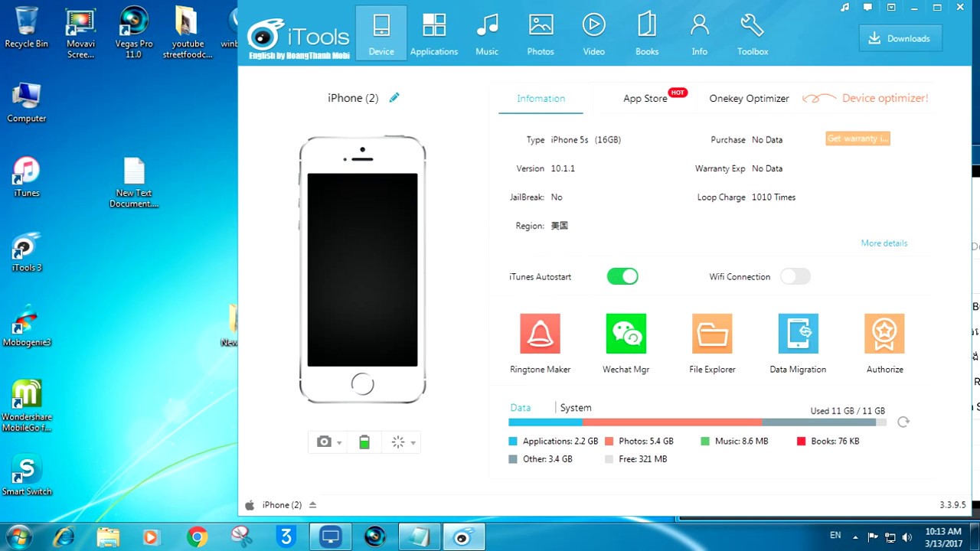
Task: Click the version number 3.3.9.5
Action: coord(952,505)
